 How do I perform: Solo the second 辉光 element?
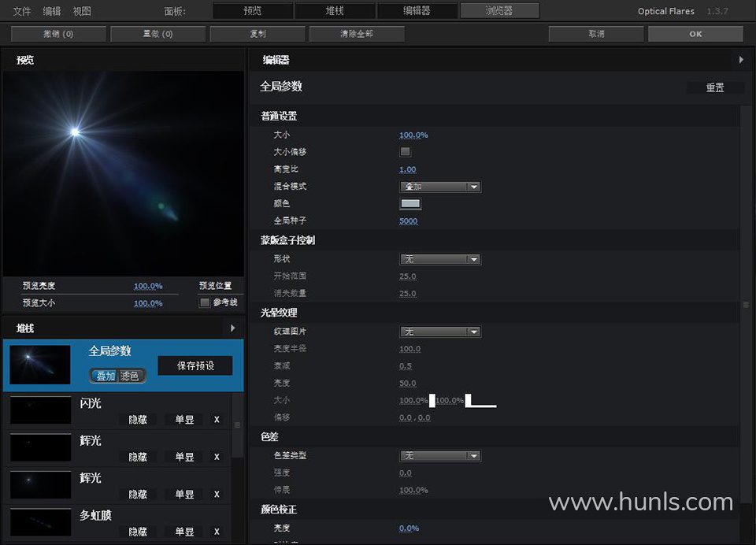click(x=184, y=495)
